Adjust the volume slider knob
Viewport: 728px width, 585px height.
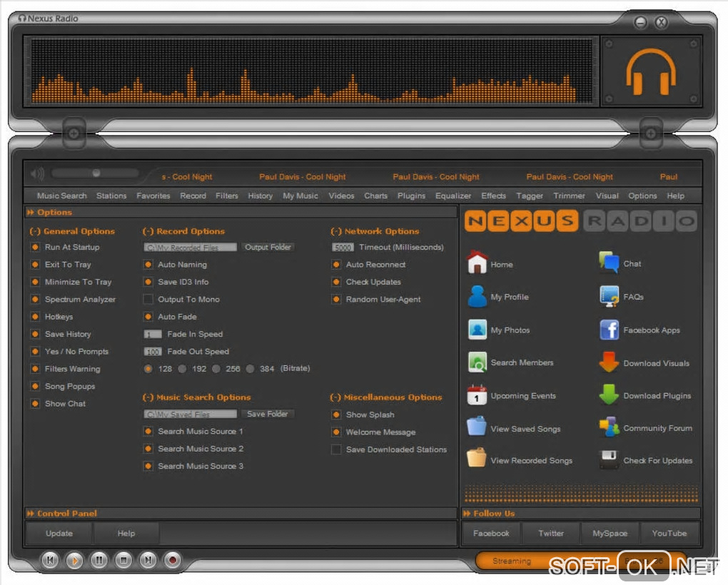click(96, 173)
